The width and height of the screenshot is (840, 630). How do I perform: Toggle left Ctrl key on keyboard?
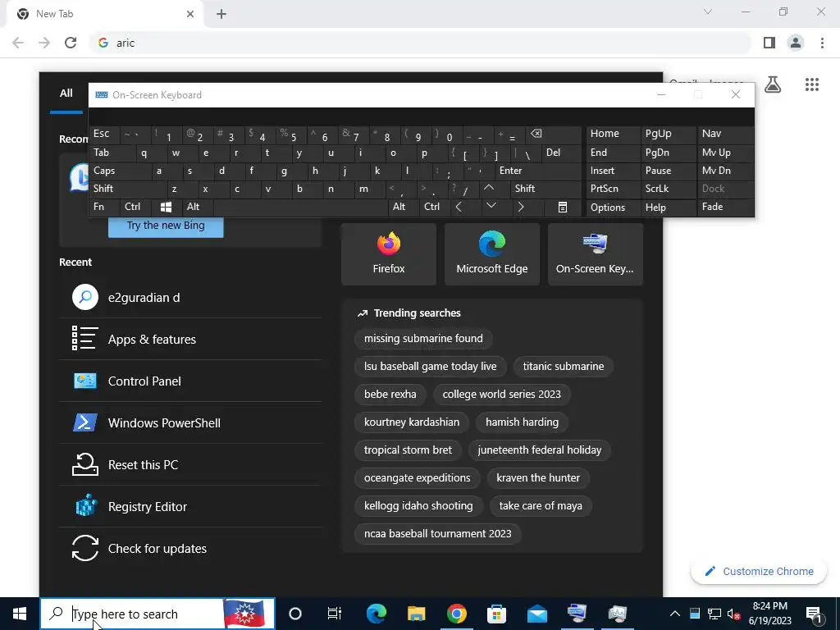135,208
